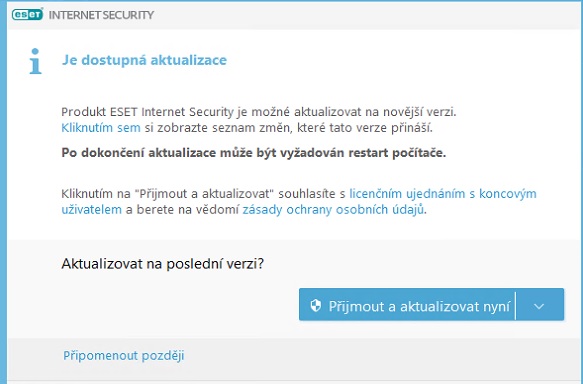Click the 'Aktualizovat na poslední verzi?' question
Viewport: 583px width, 384px height.
[x=162, y=264]
